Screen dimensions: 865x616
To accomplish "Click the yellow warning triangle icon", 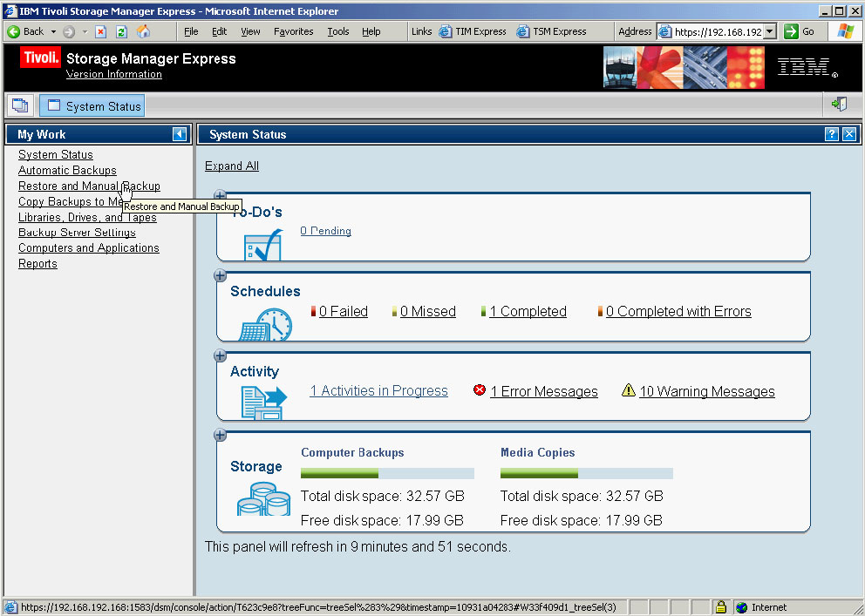I will [629, 390].
